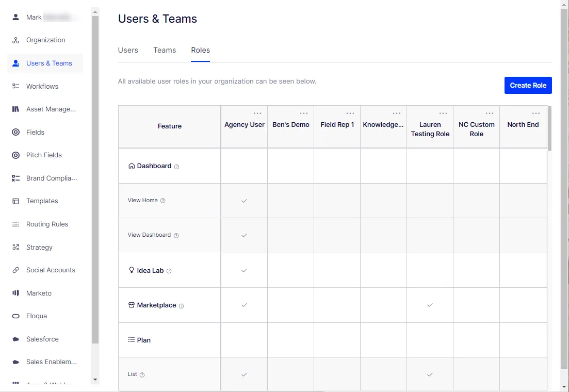Switch to the Teams tab
This screenshot has height=392, width=569.
coord(165,50)
